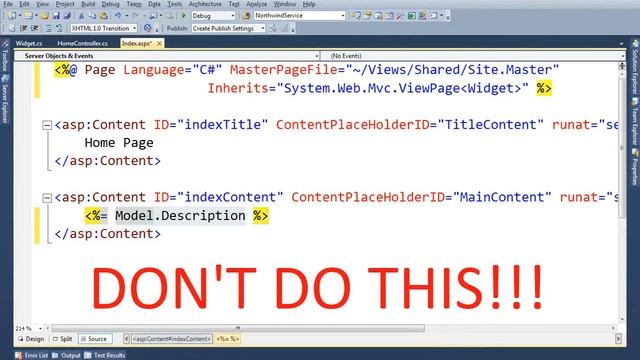The image size is (640, 360).
Task: Open the Architecture menu
Action: pyautogui.click(x=205, y=4)
